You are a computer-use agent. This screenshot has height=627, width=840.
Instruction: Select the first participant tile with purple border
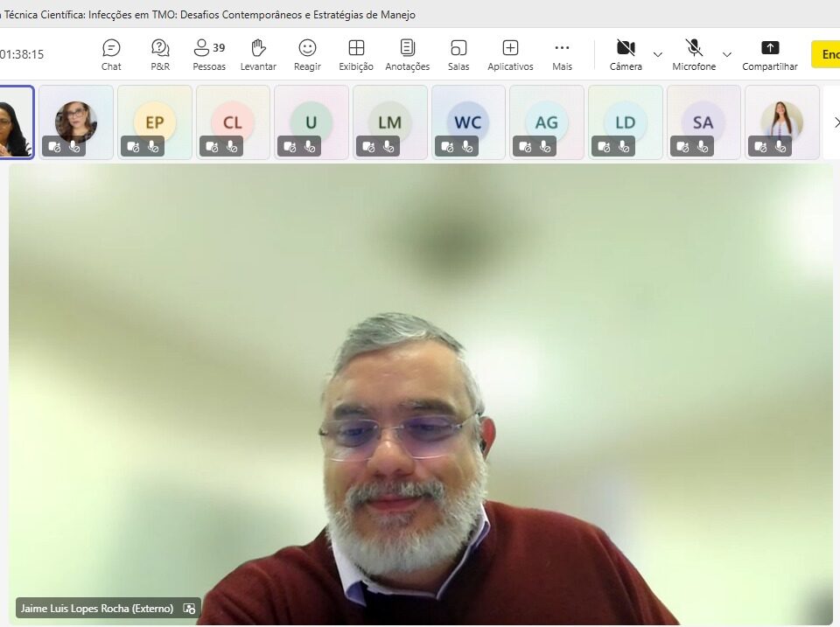[x=16, y=122]
